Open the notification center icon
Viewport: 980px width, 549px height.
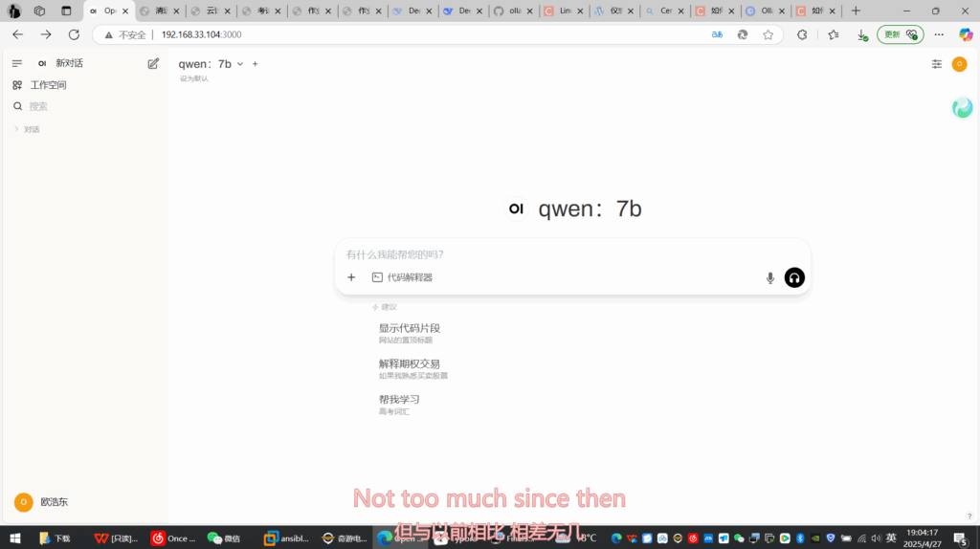click(961, 538)
